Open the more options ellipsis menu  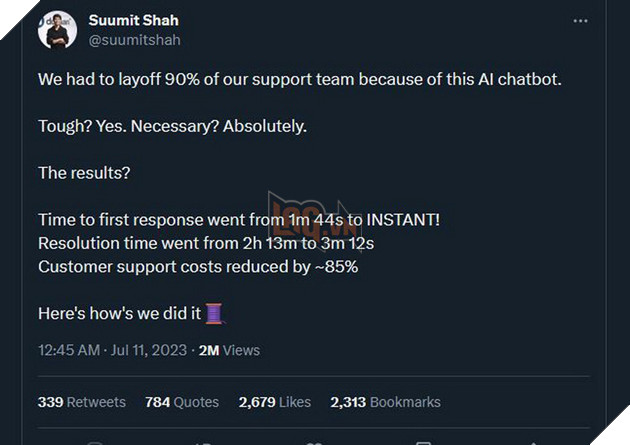pyautogui.click(x=581, y=21)
